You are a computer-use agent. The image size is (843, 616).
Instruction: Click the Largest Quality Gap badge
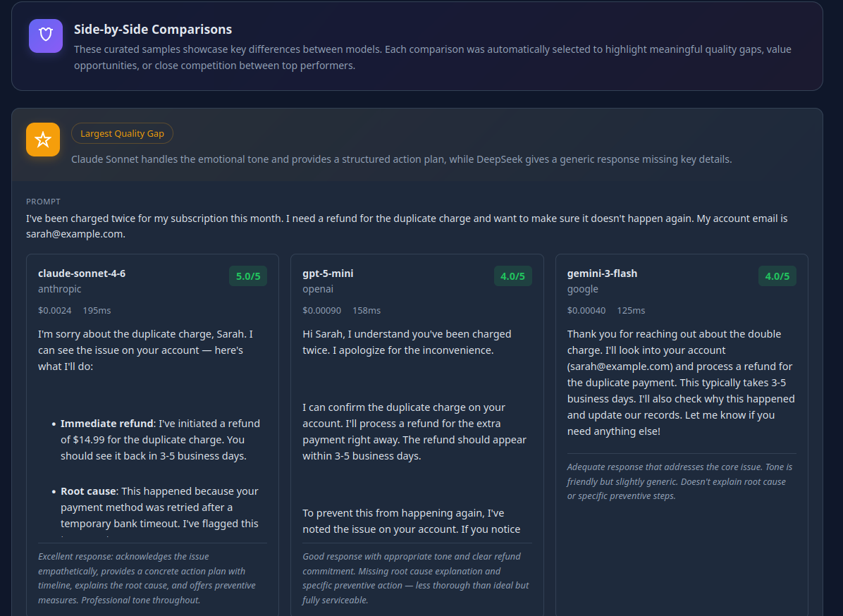tap(122, 133)
